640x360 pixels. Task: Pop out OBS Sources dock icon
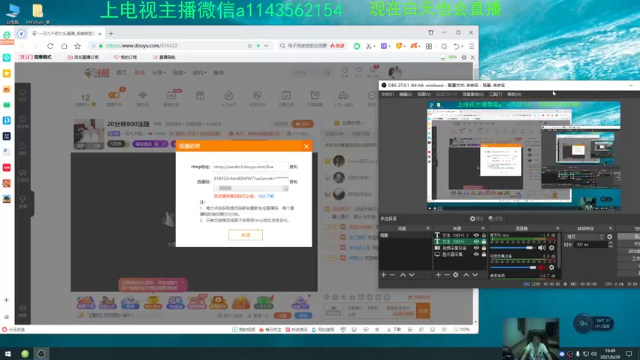point(483,228)
